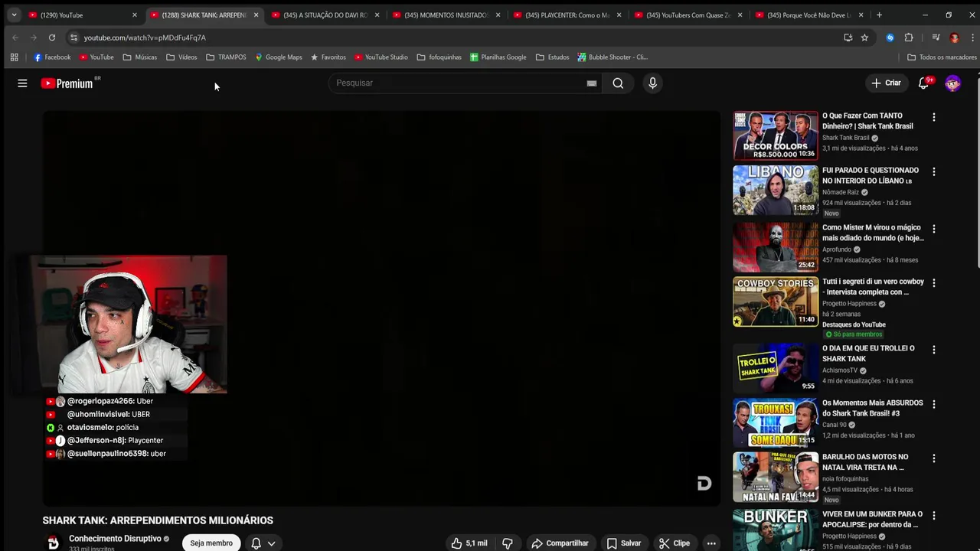The height and width of the screenshot is (551, 980).
Task: Open the Estudos bookmarks folder
Action: point(552,57)
